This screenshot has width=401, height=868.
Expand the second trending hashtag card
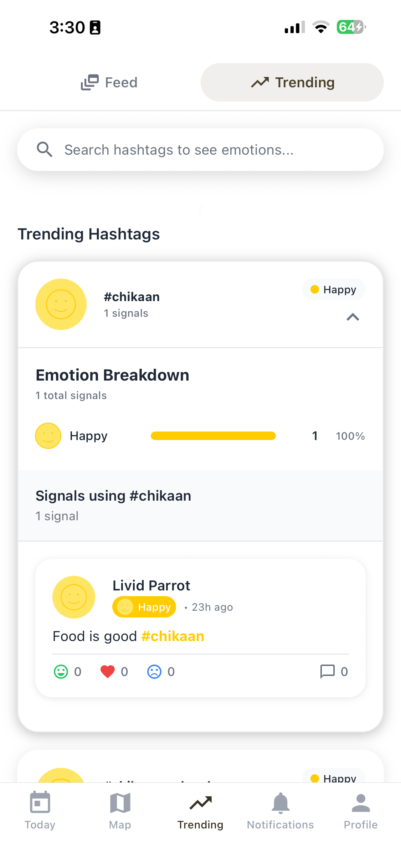pos(200,777)
